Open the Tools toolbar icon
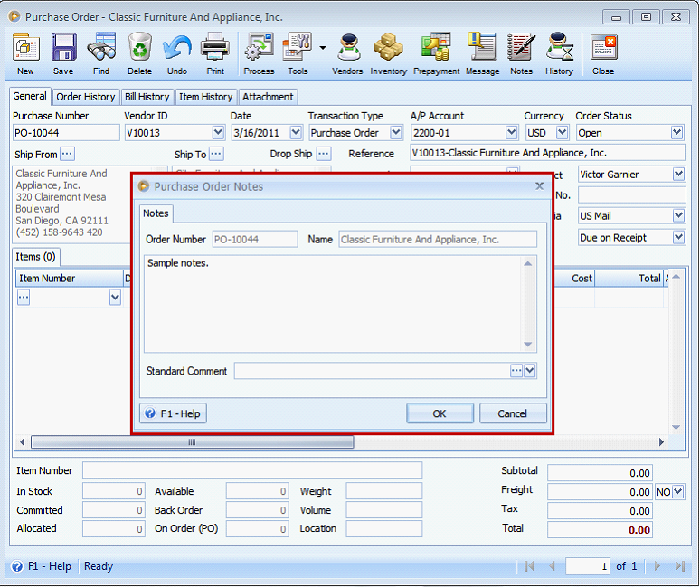 [298, 53]
